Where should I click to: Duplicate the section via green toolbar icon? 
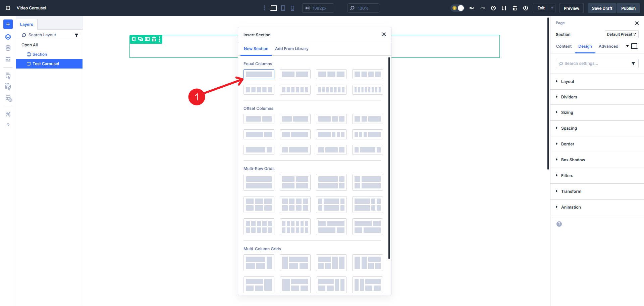click(x=140, y=39)
